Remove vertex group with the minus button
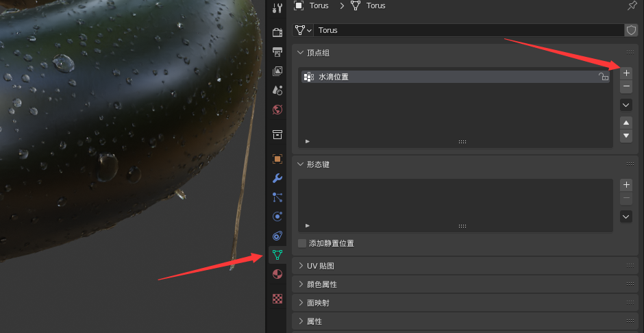The image size is (644, 333). 626,87
